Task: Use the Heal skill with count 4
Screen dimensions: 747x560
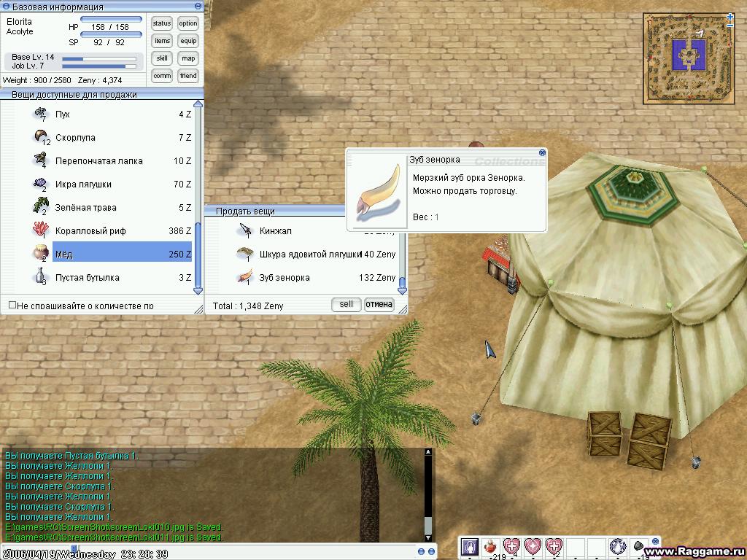Action: (511, 547)
